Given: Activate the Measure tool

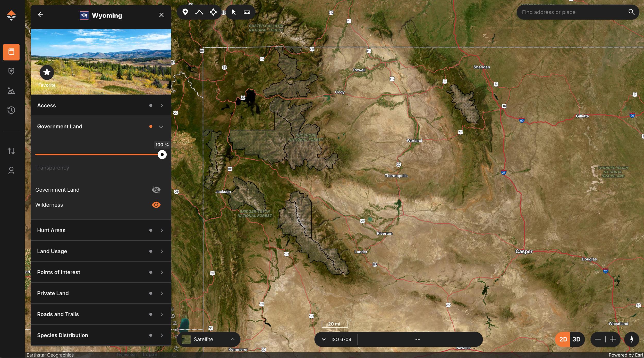Looking at the screenshot, I should (x=246, y=12).
